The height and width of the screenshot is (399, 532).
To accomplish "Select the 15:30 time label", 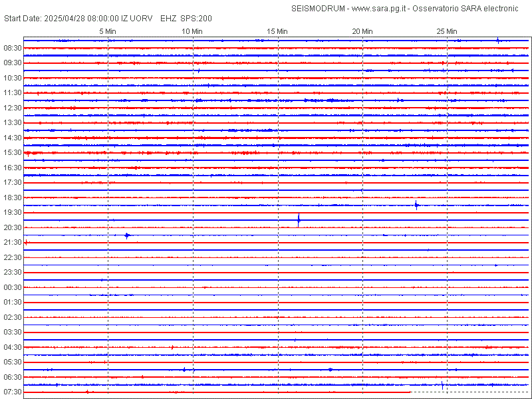I will click(x=13, y=153).
